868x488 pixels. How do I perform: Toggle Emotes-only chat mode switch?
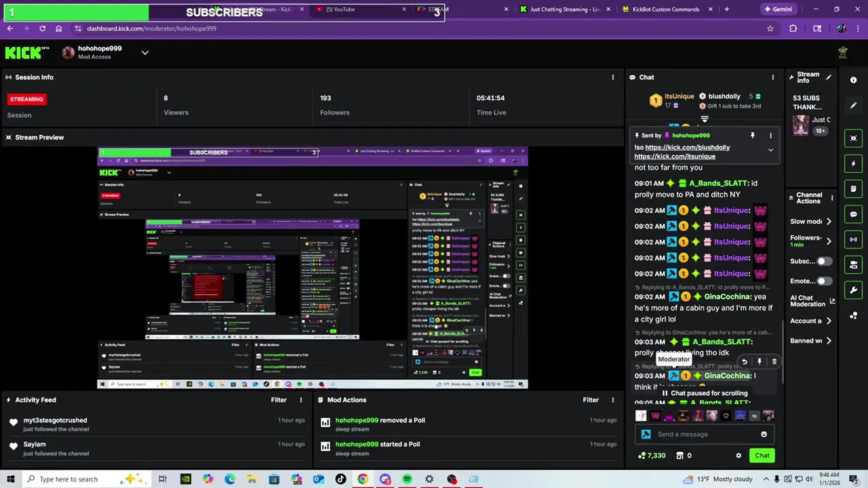[x=824, y=281]
